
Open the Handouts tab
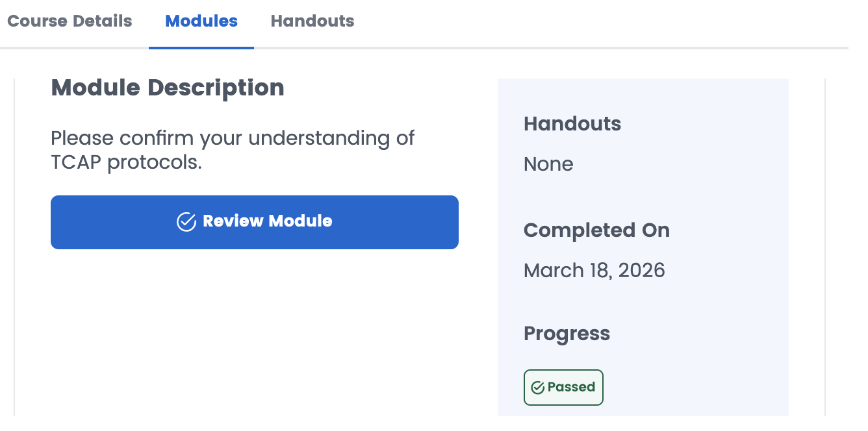pyautogui.click(x=313, y=21)
